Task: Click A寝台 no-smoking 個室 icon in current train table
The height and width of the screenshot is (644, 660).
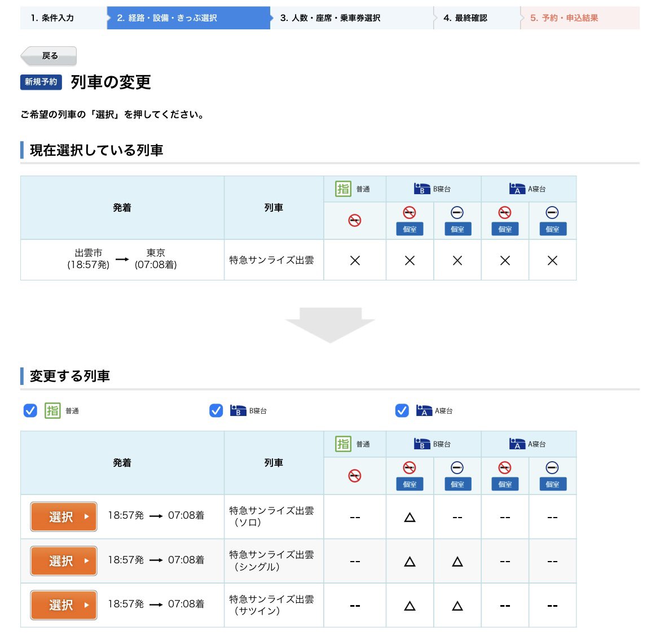Action: click(505, 220)
